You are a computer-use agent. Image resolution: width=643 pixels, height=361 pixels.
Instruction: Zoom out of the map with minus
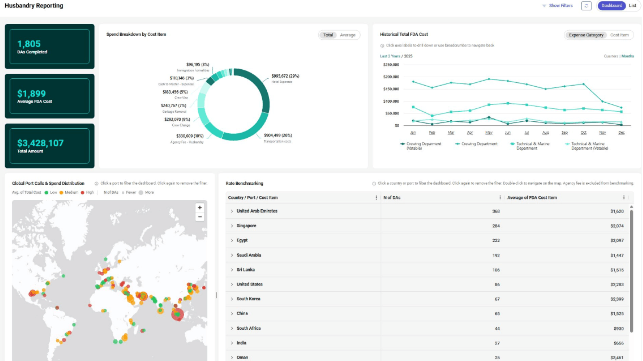pos(200,217)
